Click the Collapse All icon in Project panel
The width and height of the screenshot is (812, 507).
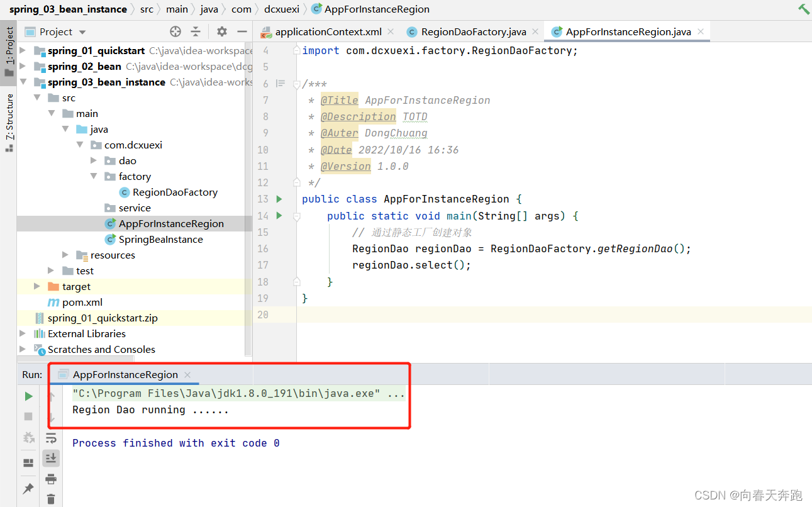point(196,31)
